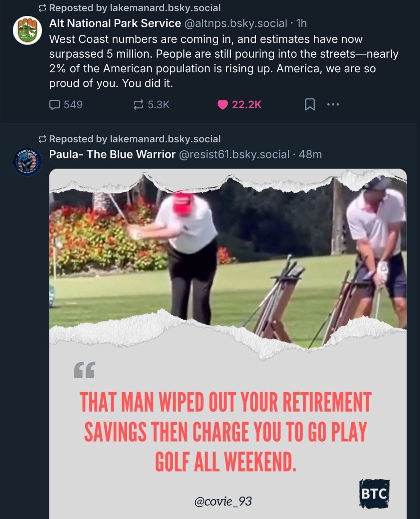This screenshot has height=519, width=420.
Task: Open top Reposted by lakemanard.bsky.social link
Action: (x=135, y=8)
